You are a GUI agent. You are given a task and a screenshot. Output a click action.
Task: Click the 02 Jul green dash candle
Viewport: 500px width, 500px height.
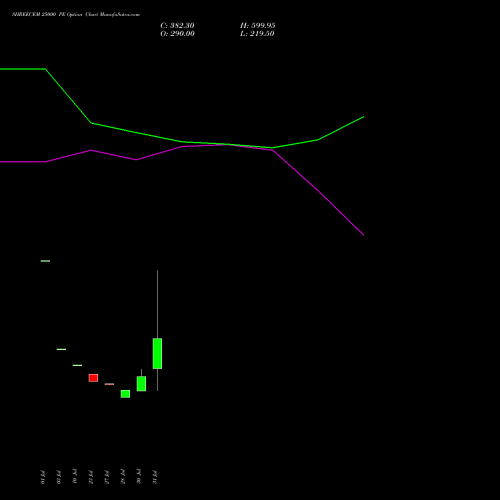[61, 349]
